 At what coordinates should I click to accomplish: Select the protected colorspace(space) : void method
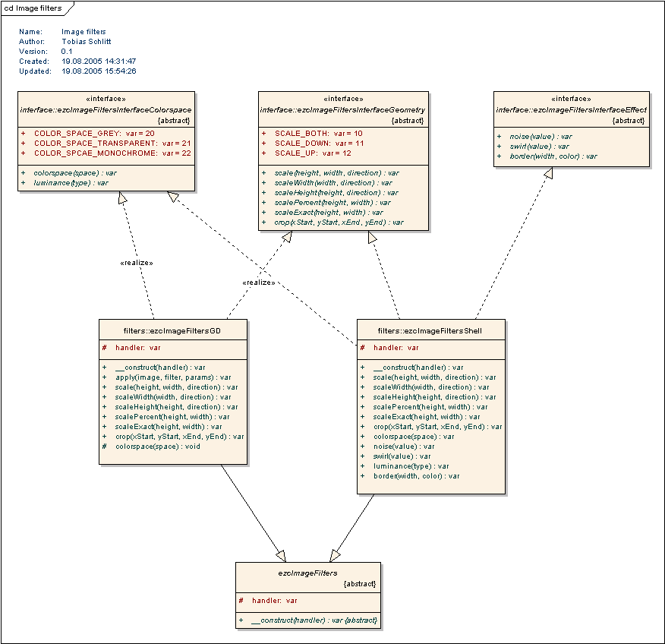click(x=158, y=447)
